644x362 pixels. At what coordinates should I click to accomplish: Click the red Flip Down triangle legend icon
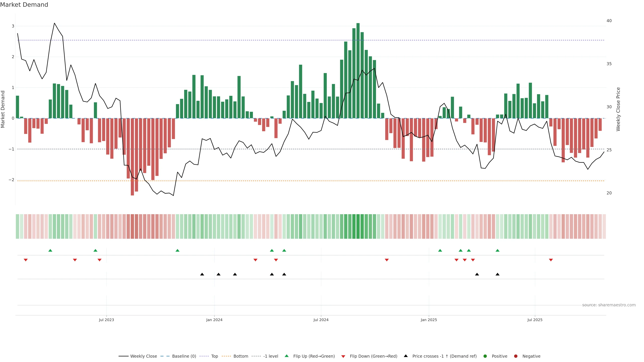343,356
